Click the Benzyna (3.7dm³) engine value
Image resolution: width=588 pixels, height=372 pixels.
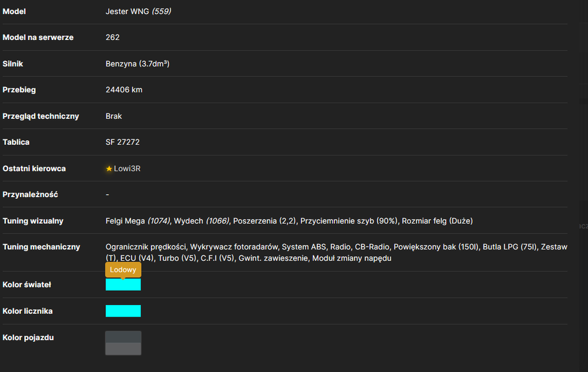coord(138,64)
